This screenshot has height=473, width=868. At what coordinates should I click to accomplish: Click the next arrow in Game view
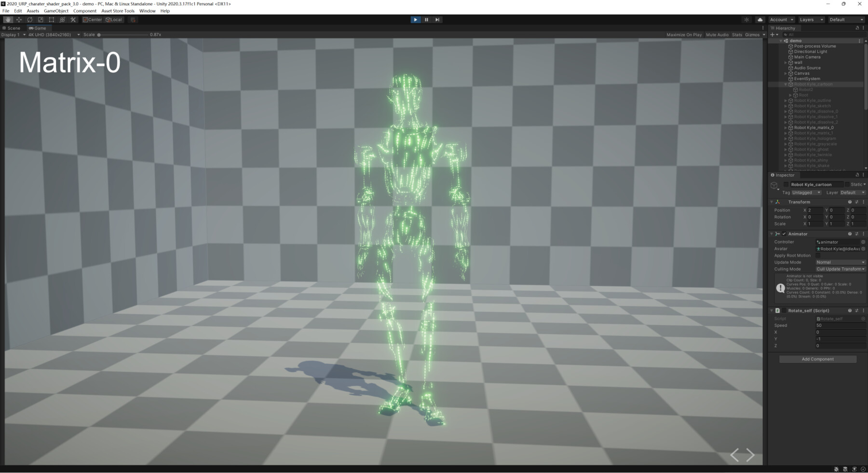(750, 455)
